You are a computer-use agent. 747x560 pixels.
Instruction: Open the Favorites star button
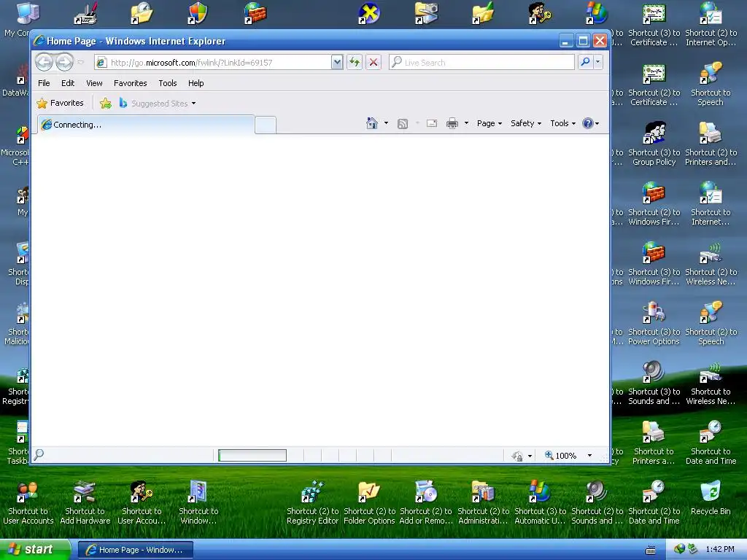click(60, 103)
